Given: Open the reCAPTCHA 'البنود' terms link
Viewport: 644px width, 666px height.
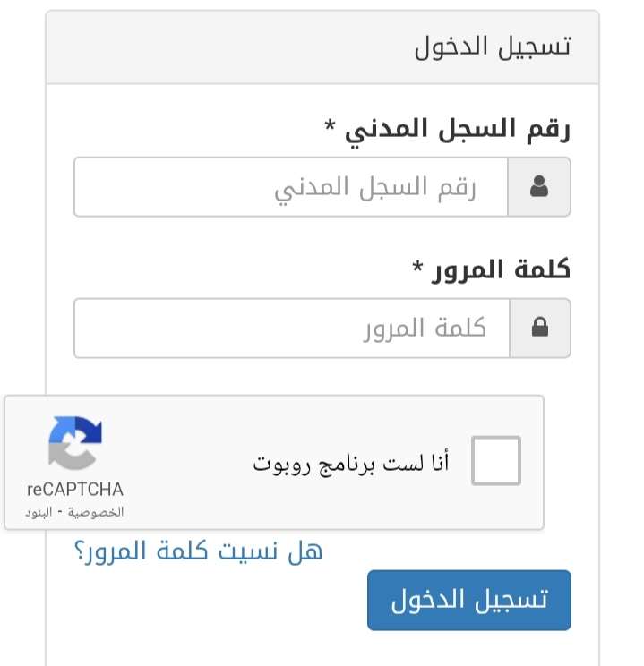Looking at the screenshot, I should pos(39,513).
